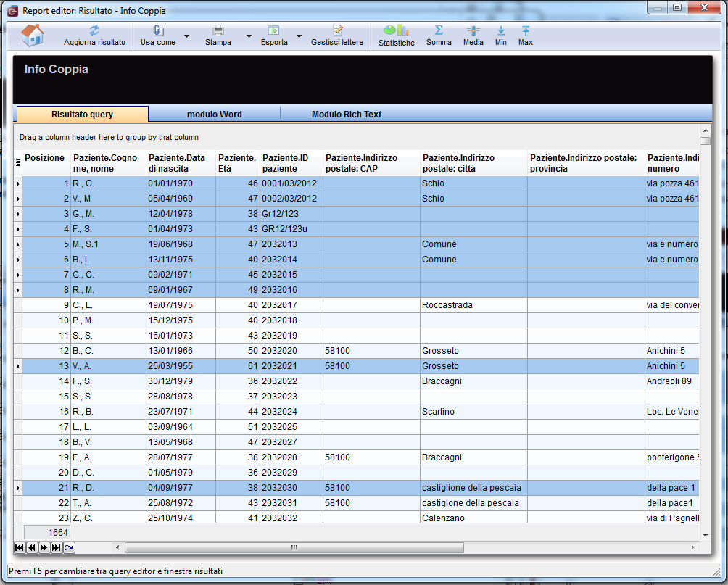The height and width of the screenshot is (585, 728).
Task: Click horizontal scrollbar left arrow
Action: point(117,548)
